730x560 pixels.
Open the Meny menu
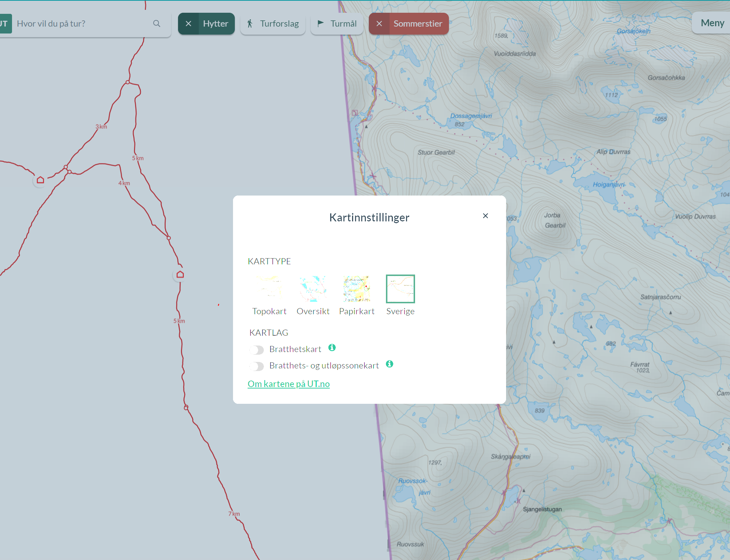click(712, 23)
